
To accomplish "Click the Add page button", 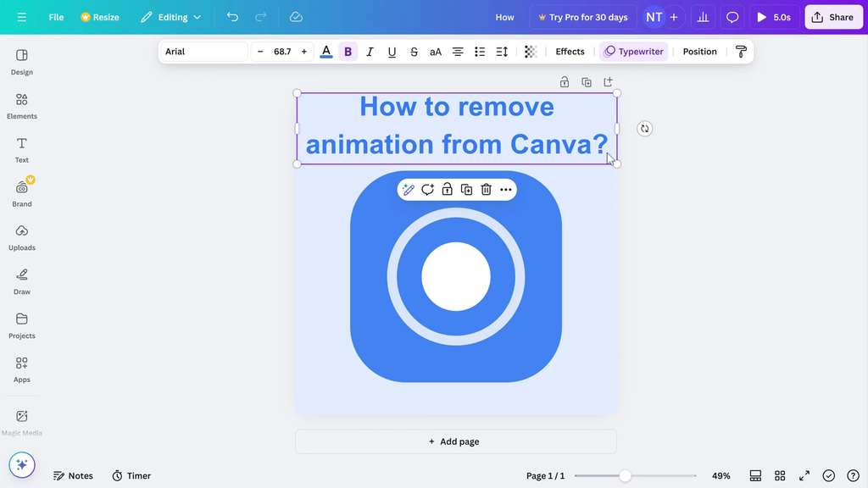I will [455, 441].
